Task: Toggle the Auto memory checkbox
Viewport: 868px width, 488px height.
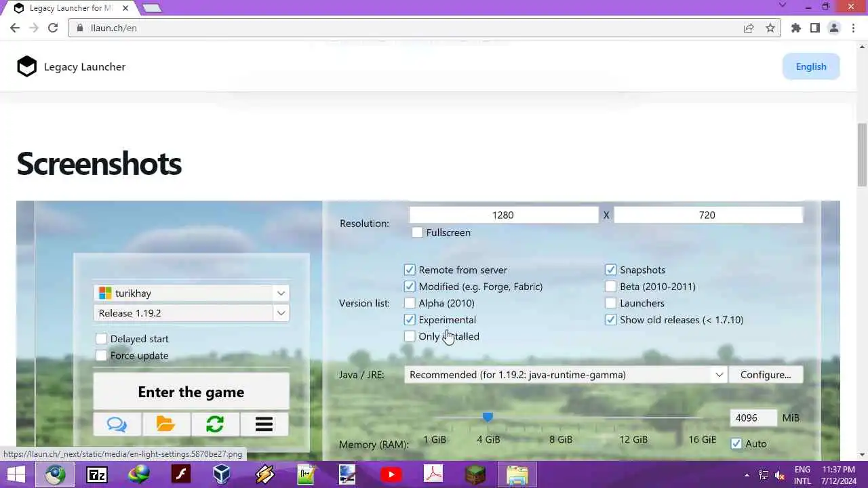Action: 736,444
